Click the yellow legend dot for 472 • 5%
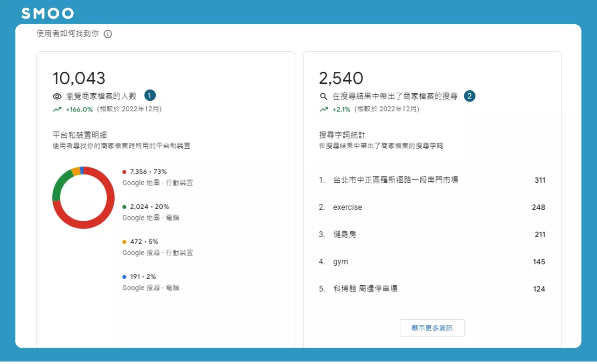The image size is (597, 364). coord(125,242)
